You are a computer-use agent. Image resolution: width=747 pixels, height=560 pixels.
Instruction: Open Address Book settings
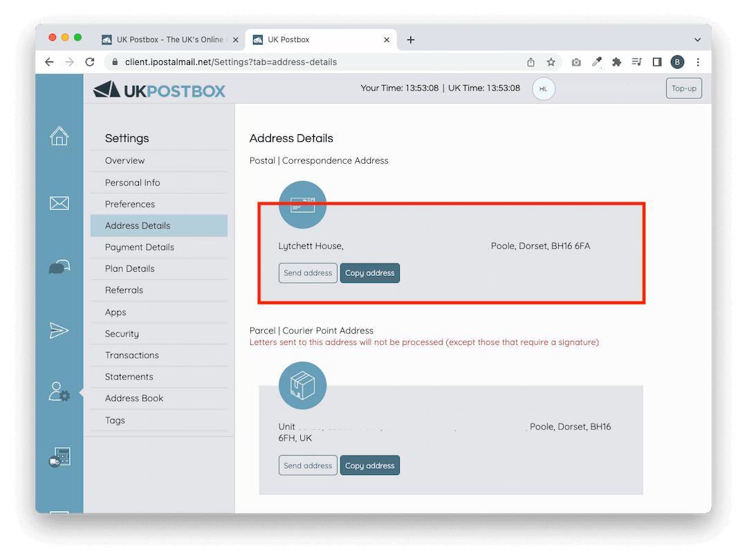click(x=158, y=398)
